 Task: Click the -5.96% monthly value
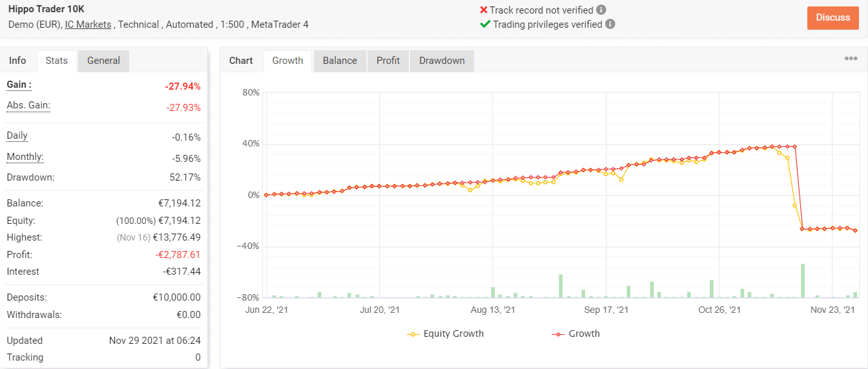[x=186, y=159]
